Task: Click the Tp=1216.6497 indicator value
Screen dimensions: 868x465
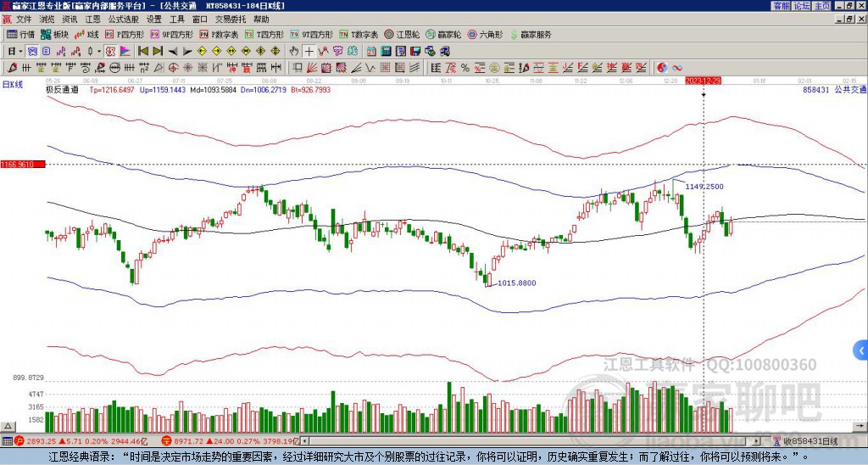Action: point(112,89)
